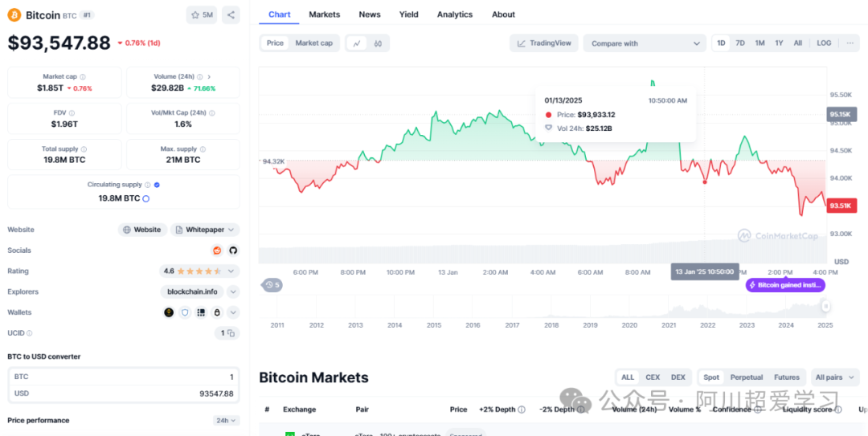Set chart range to All
The height and width of the screenshot is (436, 868).
click(798, 43)
